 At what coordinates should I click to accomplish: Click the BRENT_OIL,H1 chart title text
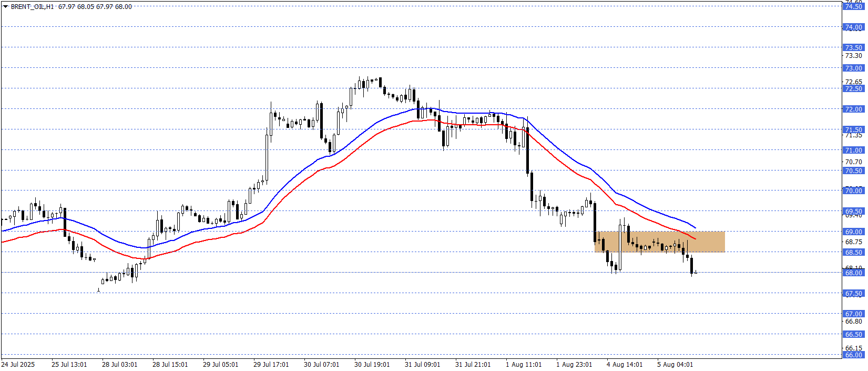pos(32,7)
